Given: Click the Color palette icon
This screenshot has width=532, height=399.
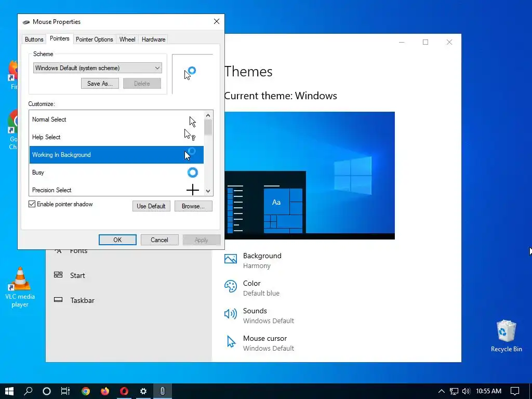Looking at the screenshot, I should [230, 286].
